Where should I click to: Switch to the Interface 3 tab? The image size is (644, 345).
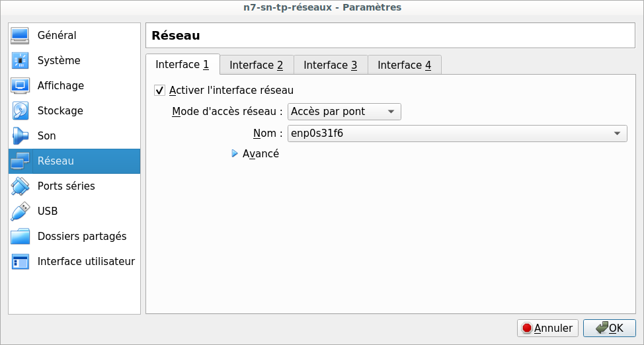point(331,65)
